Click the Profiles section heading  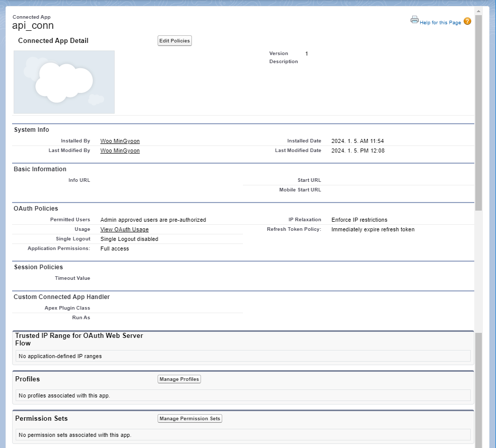[x=28, y=379]
